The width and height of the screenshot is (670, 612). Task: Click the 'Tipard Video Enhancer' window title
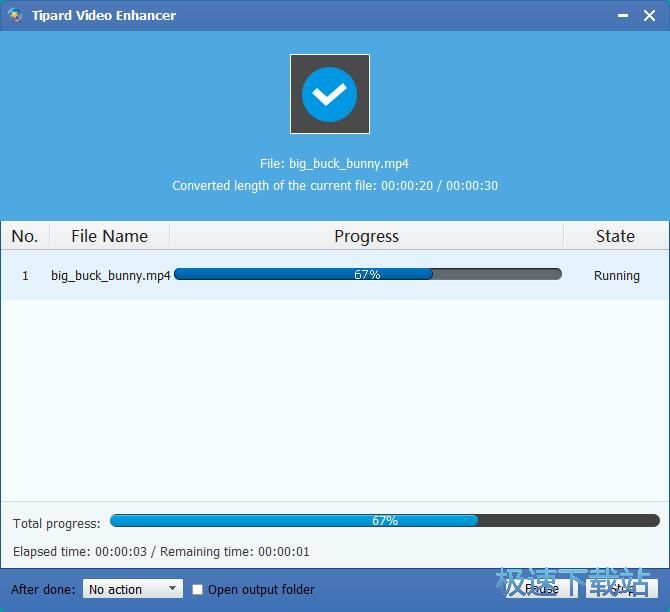pos(104,15)
